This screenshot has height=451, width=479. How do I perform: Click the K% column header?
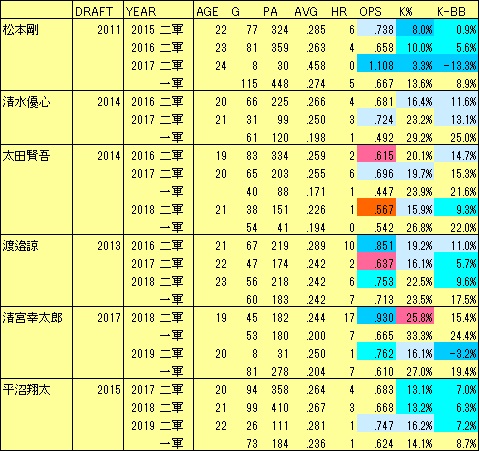406,12
